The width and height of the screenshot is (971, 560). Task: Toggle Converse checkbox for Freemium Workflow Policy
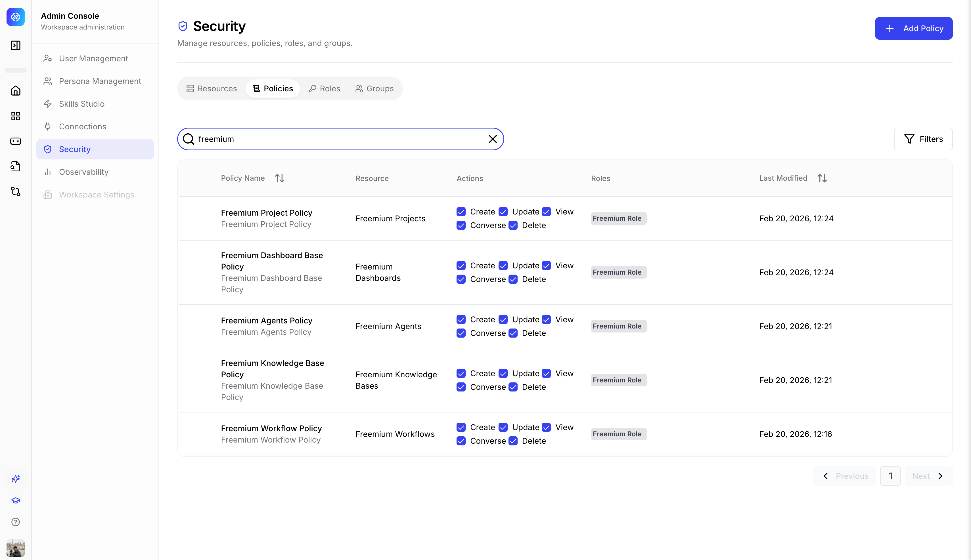[461, 441]
